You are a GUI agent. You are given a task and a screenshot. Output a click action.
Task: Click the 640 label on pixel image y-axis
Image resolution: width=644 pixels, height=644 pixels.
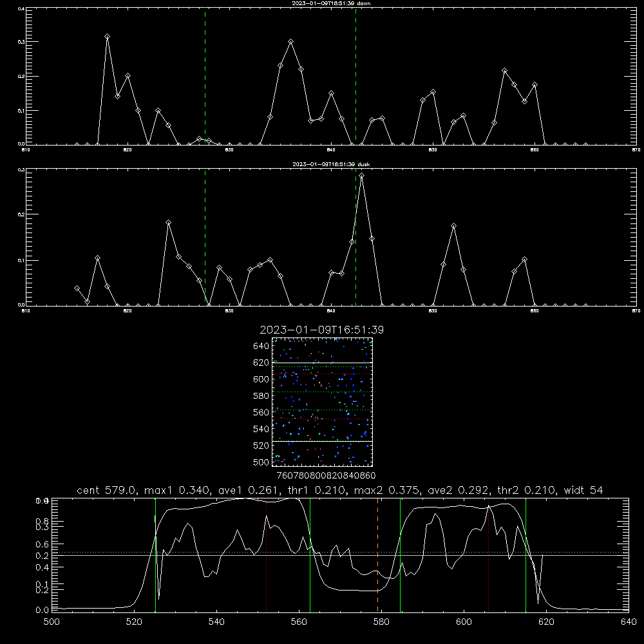pos(261,346)
